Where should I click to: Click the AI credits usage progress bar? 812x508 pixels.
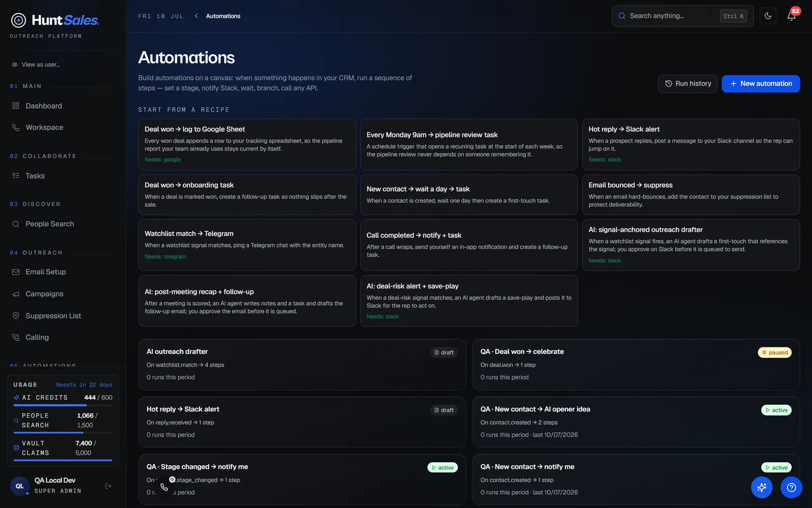pyautogui.click(x=63, y=405)
